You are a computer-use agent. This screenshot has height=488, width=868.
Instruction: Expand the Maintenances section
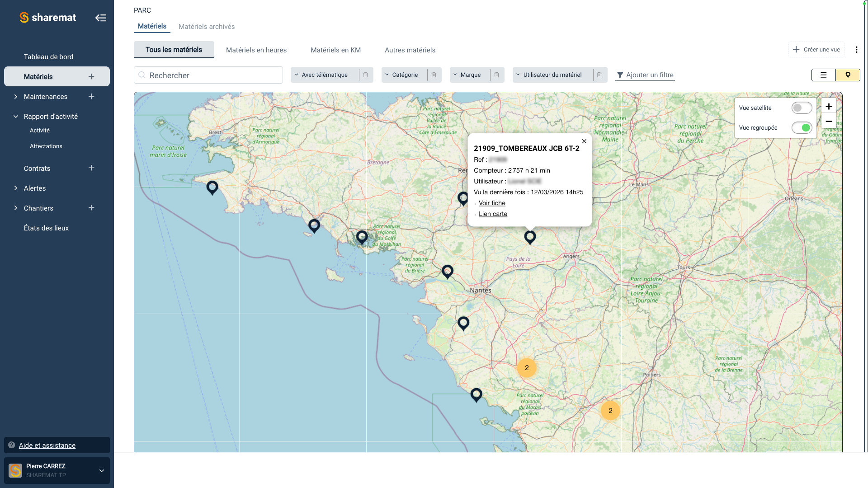pyautogui.click(x=16, y=96)
